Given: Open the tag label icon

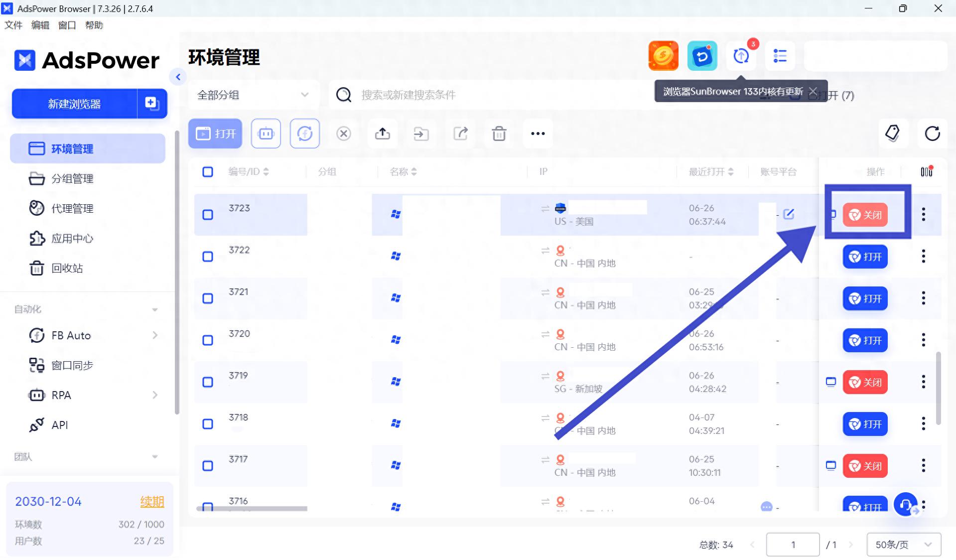Looking at the screenshot, I should (x=892, y=134).
